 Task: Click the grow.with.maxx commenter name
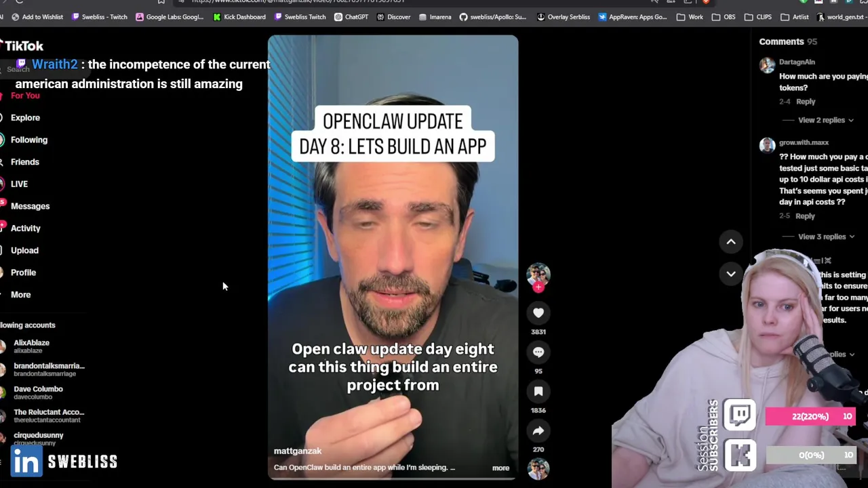804,142
